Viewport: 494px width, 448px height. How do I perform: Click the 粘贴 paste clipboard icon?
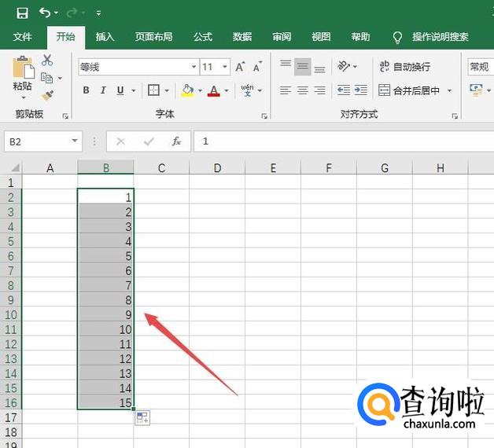click(23, 67)
